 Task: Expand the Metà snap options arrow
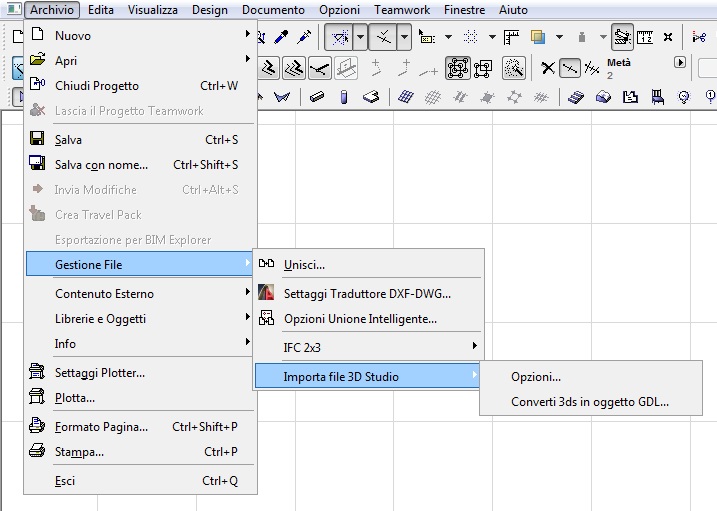[x=680, y=63]
